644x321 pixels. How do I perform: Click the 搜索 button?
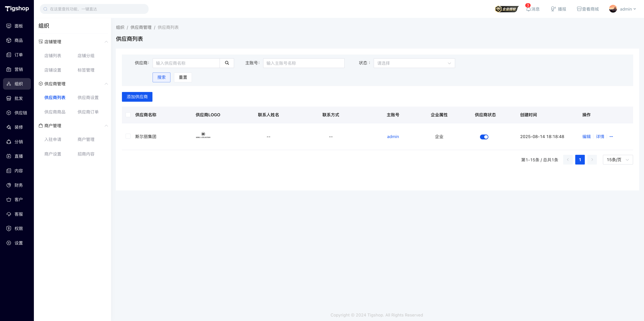[161, 77]
